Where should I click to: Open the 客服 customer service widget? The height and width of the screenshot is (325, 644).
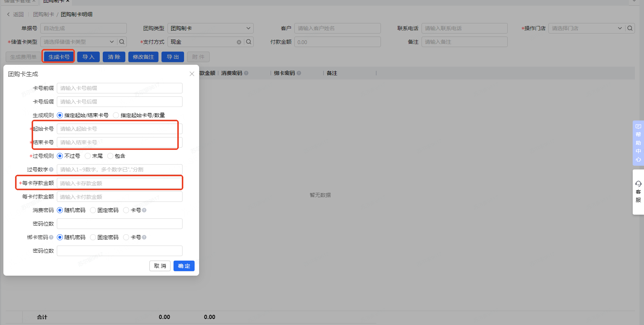point(638,192)
